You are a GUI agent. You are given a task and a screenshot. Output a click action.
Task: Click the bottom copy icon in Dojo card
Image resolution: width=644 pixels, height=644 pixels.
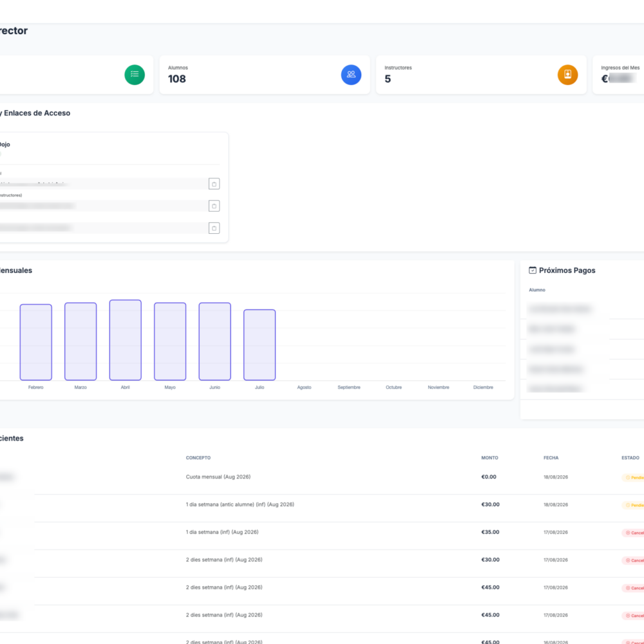click(x=214, y=228)
